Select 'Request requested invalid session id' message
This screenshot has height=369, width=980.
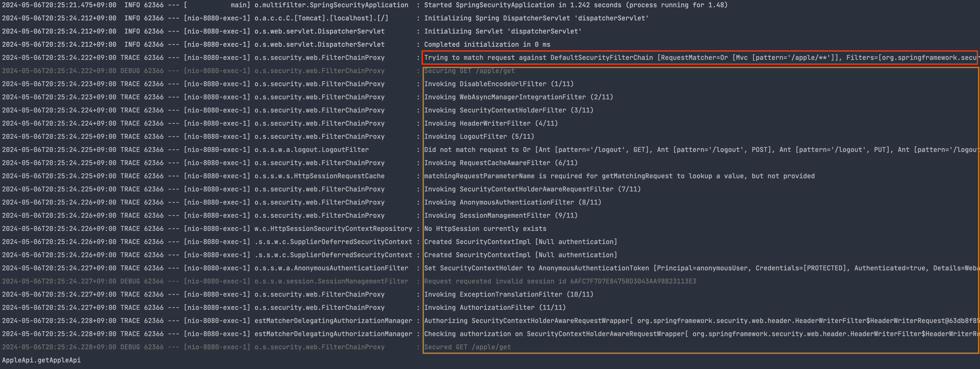click(560, 282)
